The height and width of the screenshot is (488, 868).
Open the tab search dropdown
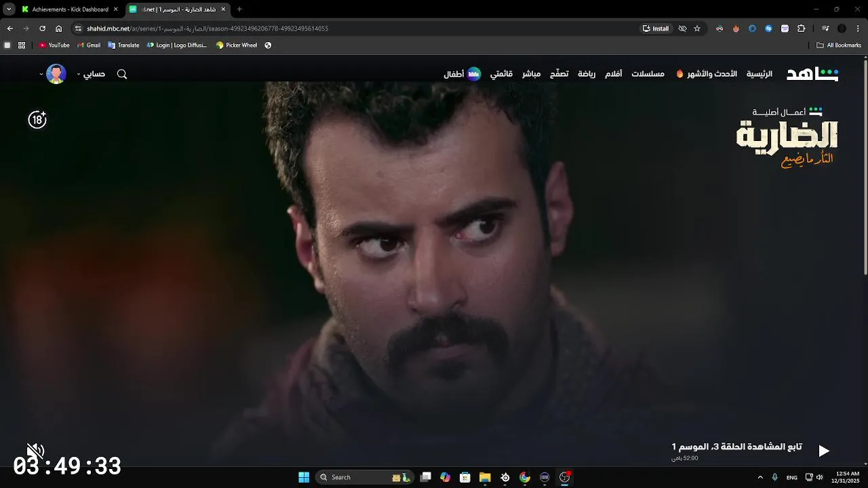click(x=9, y=9)
